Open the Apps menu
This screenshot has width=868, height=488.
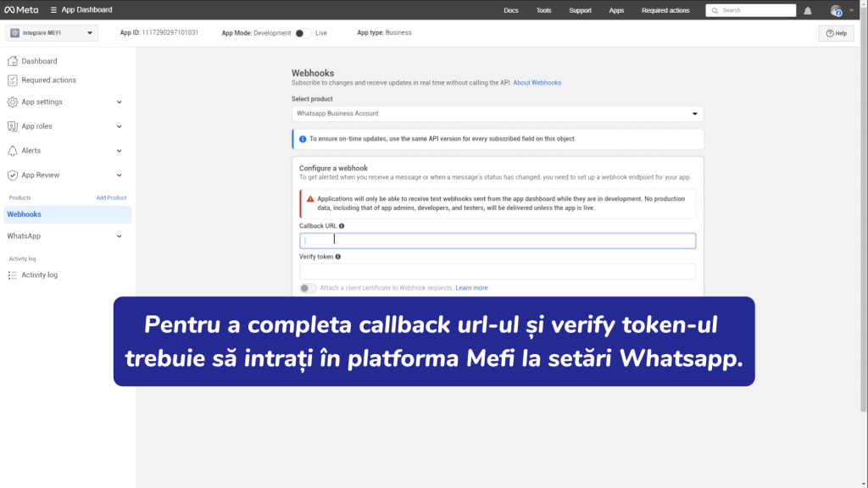(x=616, y=10)
